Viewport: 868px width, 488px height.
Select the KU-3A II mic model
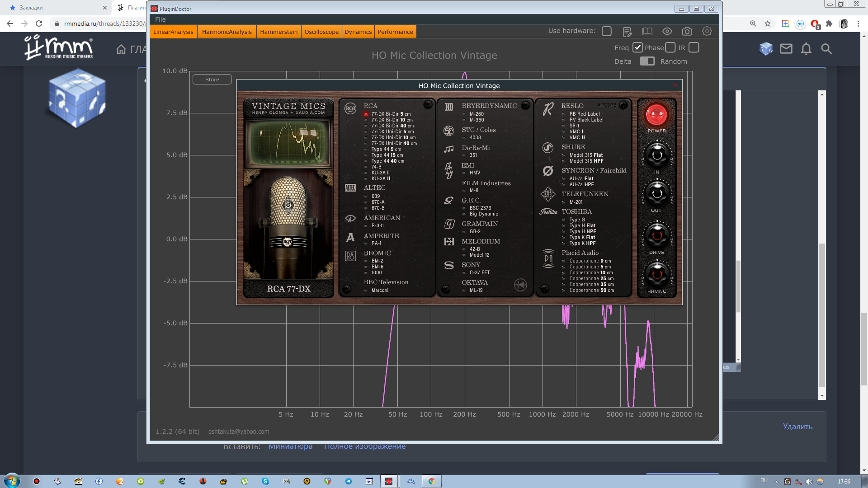click(x=381, y=178)
